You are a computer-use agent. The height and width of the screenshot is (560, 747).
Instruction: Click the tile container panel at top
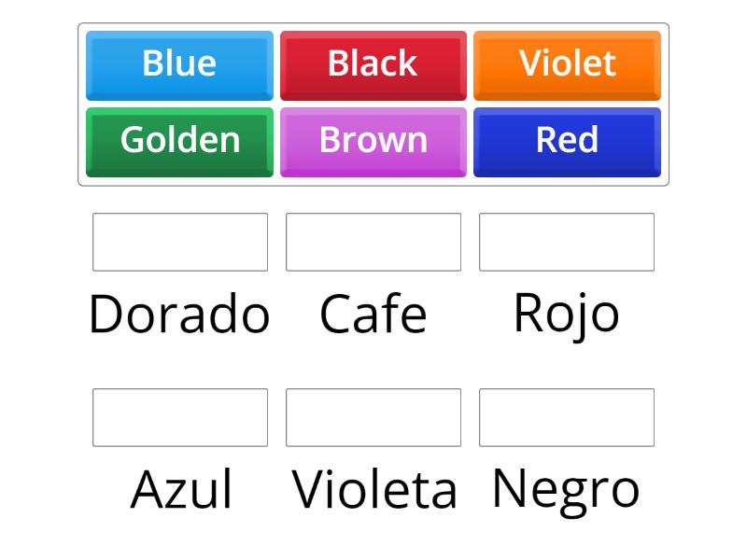373,103
